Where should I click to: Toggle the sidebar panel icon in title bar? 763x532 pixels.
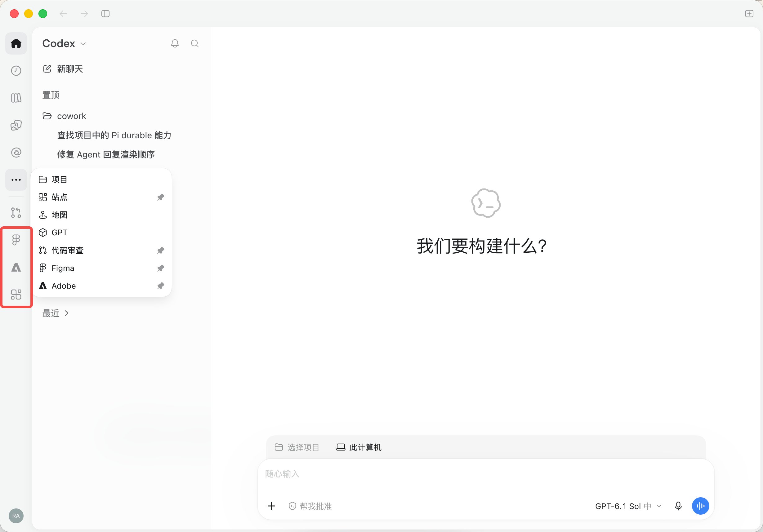[105, 14]
